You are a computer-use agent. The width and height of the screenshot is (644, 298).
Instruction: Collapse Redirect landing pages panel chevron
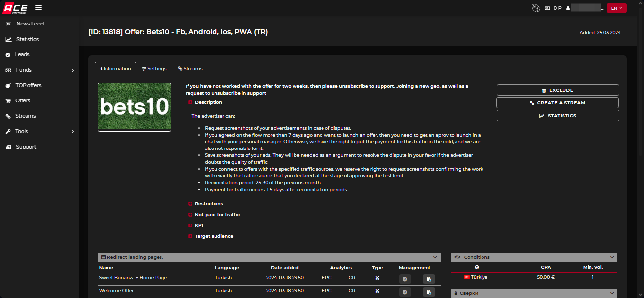(x=435, y=257)
